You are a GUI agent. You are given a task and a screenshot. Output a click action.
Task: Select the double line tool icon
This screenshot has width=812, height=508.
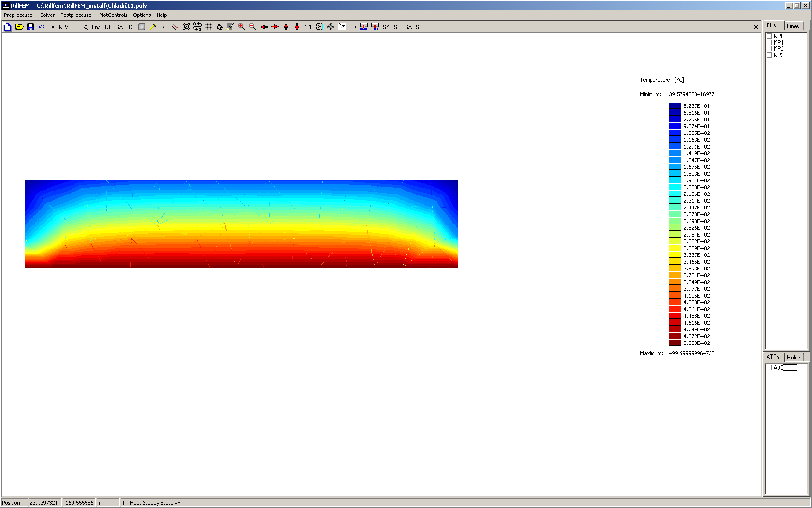tap(75, 27)
